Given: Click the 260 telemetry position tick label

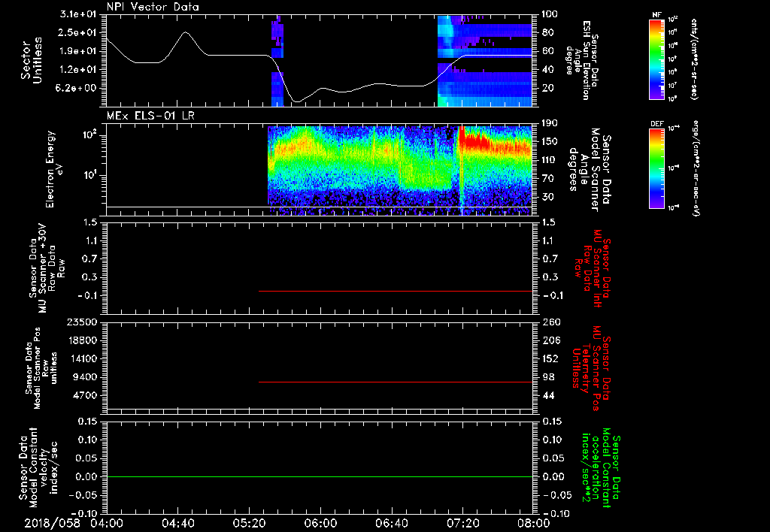Looking at the screenshot, I should 550,322.
